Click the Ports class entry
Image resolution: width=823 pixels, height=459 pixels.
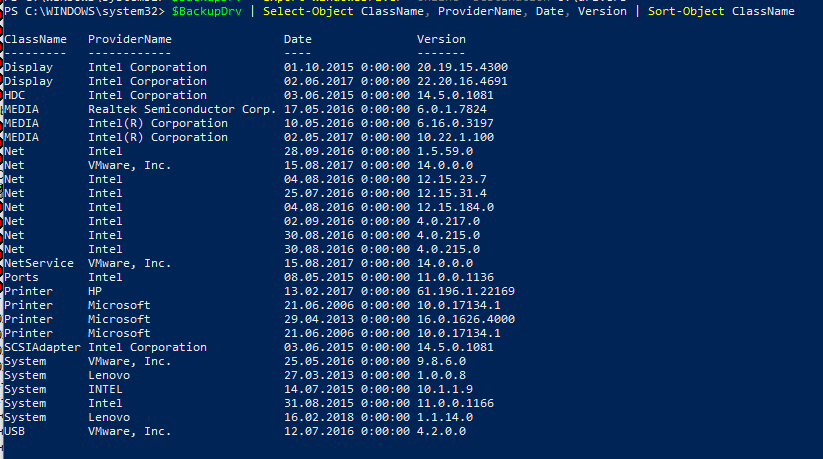click(21, 277)
